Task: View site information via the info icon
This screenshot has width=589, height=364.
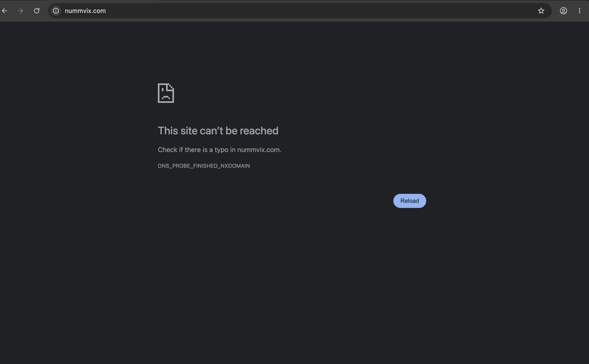Action: [56, 11]
